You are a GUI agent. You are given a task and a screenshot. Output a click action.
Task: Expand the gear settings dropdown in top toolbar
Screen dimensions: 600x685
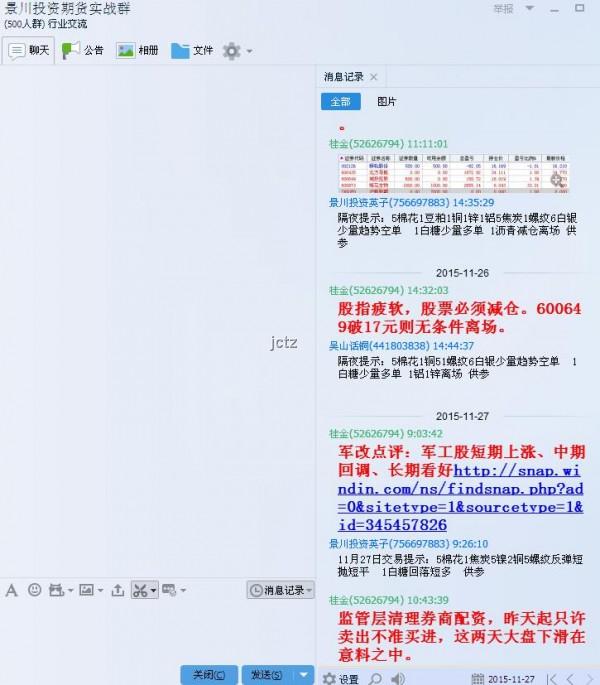coord(249,51)
